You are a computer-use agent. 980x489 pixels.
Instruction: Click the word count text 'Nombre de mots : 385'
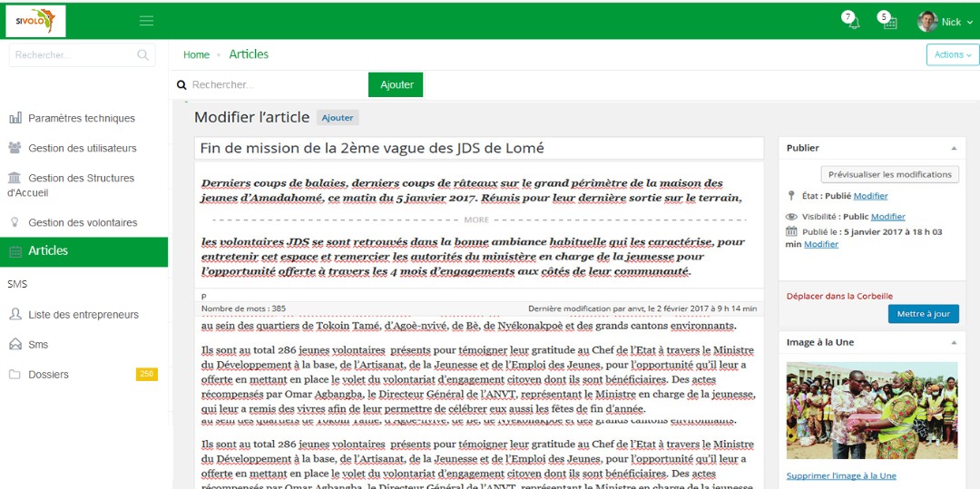244,308
